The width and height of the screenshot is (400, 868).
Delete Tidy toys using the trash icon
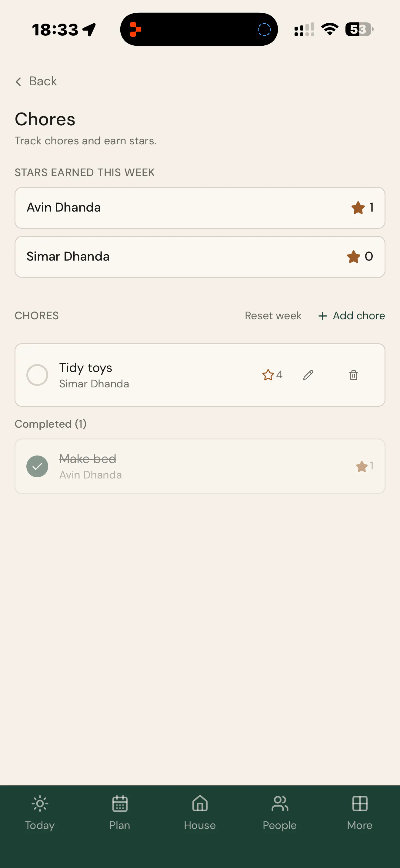point(353,375)
